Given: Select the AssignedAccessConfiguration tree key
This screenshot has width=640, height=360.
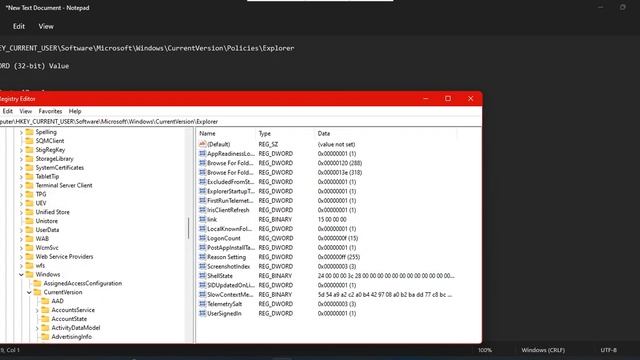Looking at the screenshot, I should [x=82, y=283].
